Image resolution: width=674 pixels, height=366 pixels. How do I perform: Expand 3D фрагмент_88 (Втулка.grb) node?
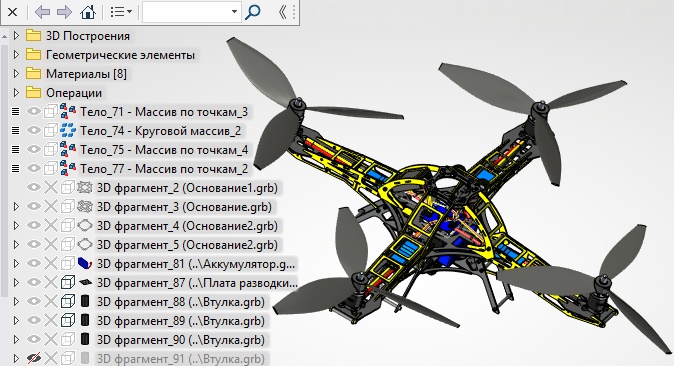click(16, 301)
